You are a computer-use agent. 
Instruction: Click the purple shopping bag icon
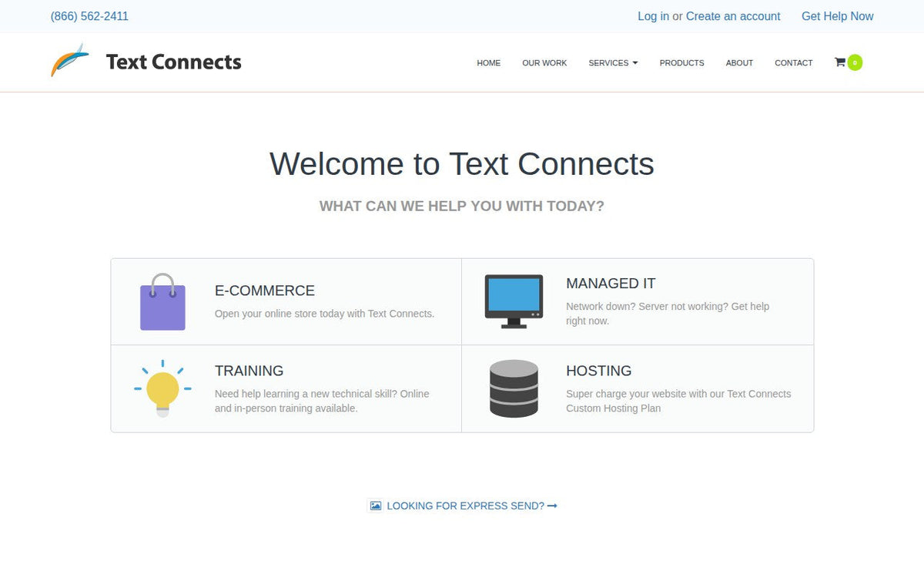coord(162,301)
